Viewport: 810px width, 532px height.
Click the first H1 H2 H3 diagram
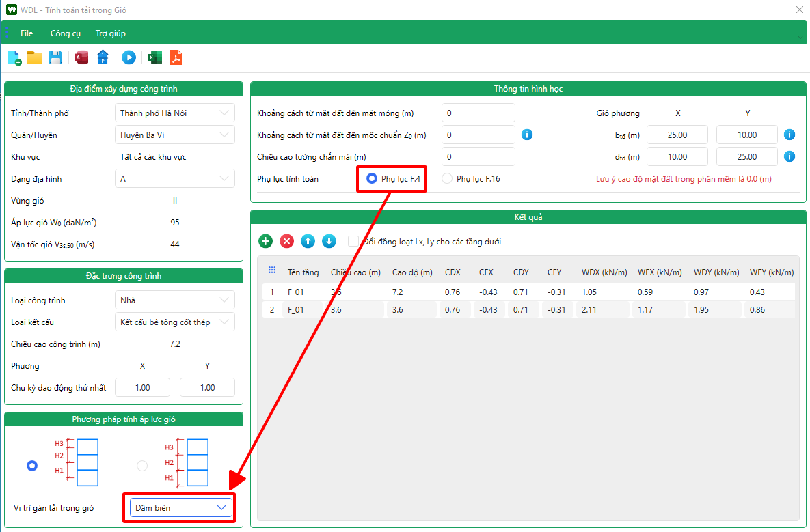point(77,462)
